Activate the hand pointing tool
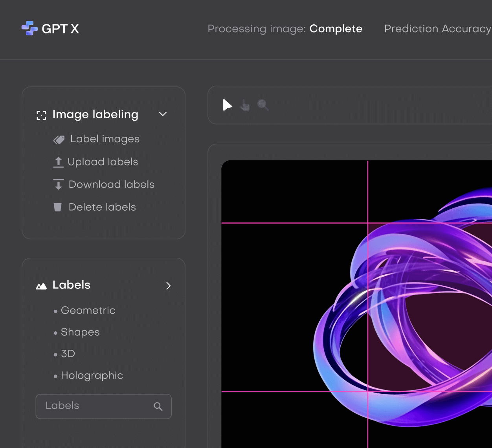 click(x=245, y=105)
